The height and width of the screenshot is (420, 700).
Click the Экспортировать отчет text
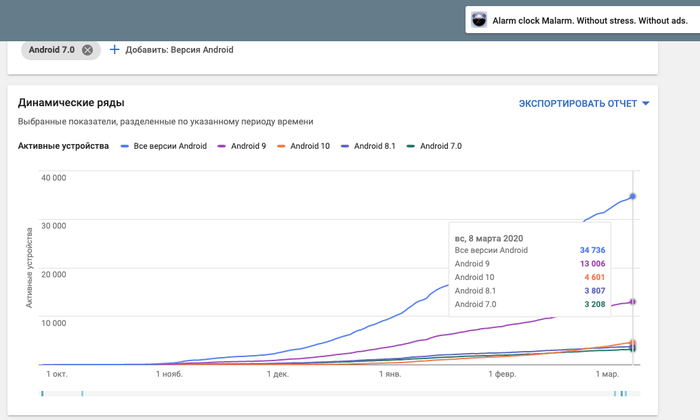click(x=577, y=103)
